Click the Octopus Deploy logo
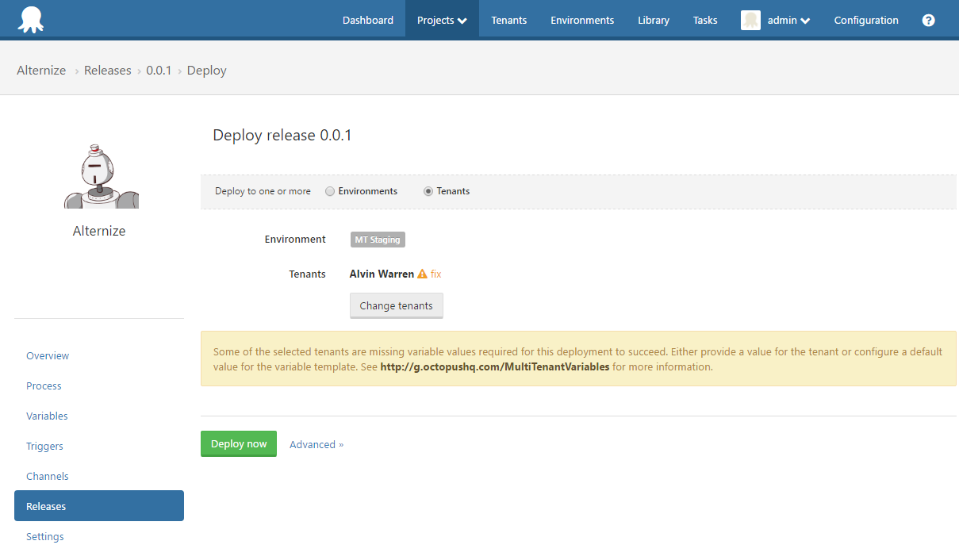The image size is (959, 560). pyautogui.click(x=31, y=19)
